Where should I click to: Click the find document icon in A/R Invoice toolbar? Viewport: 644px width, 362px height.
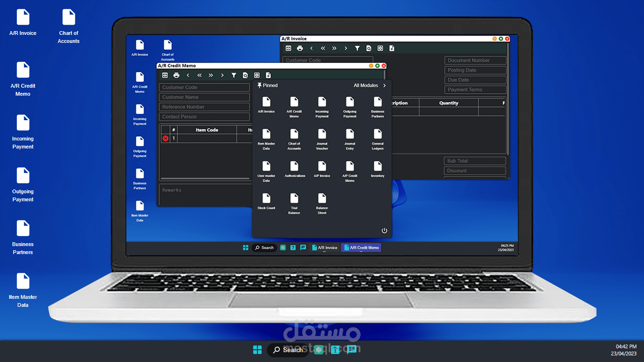click(x=369, y=48)
